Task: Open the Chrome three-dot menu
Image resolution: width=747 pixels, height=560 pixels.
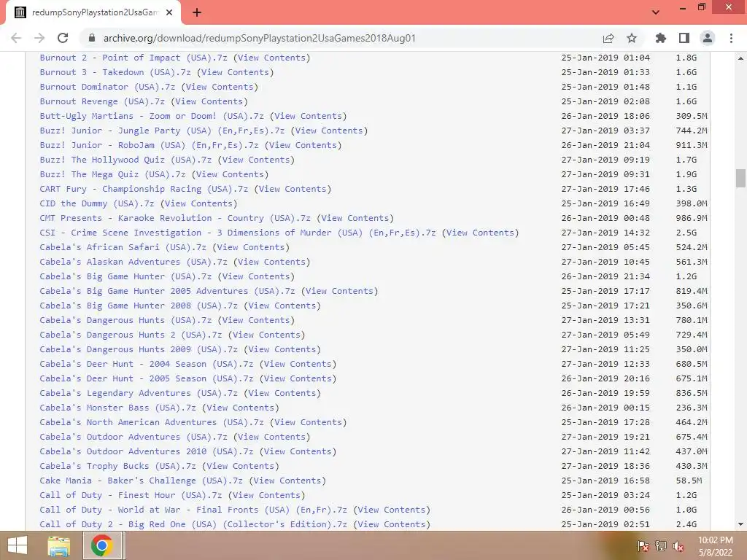Action: pos(731,38)
